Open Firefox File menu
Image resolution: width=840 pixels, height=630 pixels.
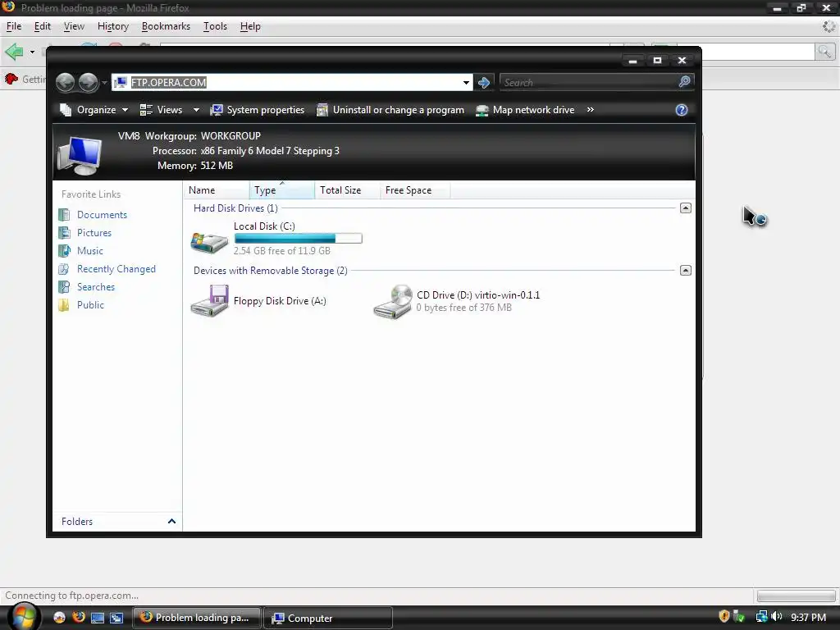click(14, 26)
